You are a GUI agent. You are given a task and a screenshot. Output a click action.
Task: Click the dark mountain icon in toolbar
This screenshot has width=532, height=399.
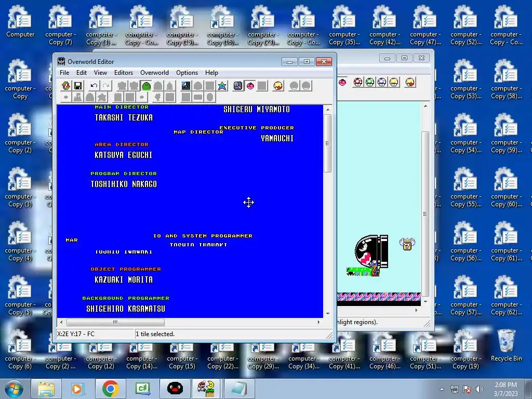click(186, 86)
